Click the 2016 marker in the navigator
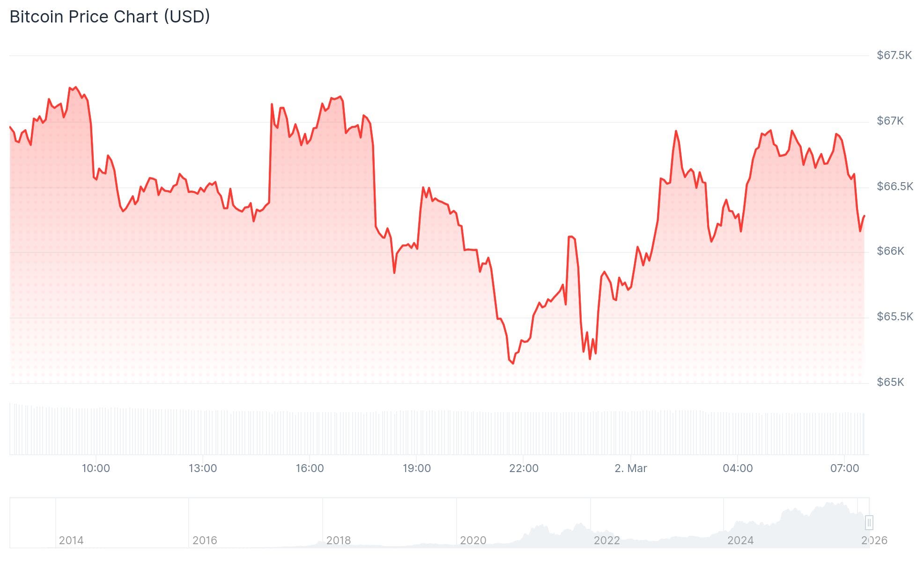The width and height of the screenshot is (924, 562). pos(205,540)
